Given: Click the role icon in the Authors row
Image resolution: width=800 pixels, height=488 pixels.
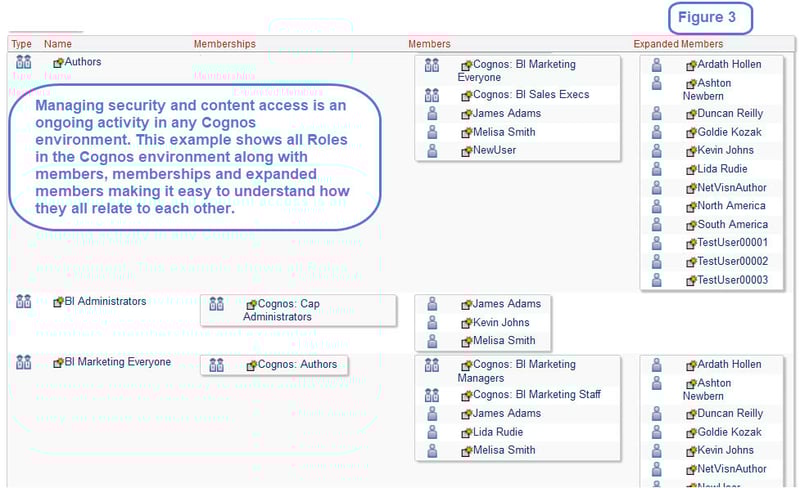Looking at the screenshot, I should point(23,62).
